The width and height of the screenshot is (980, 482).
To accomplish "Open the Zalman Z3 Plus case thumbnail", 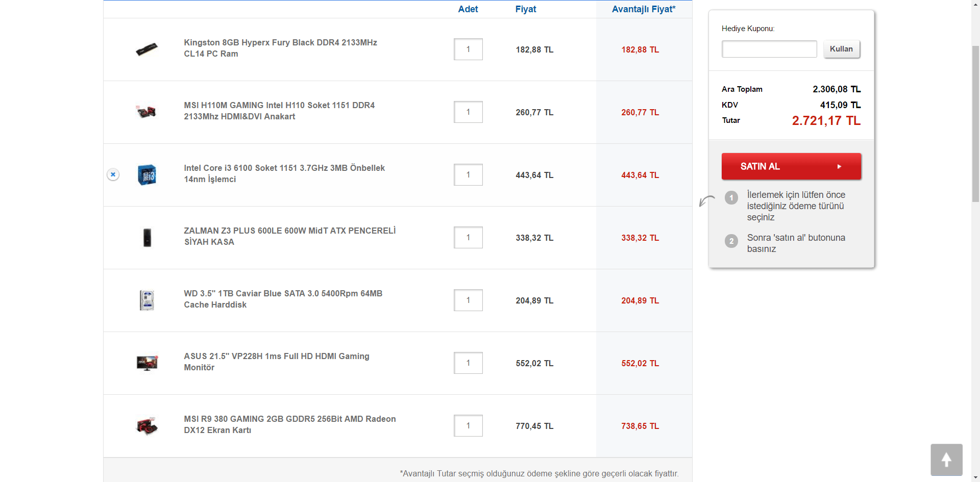I will pyautogui.click(x=147, y=237).
